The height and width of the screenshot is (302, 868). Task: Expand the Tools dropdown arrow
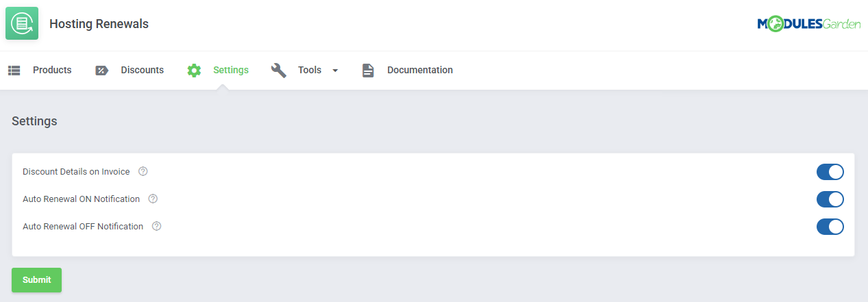tap(335, 71)
